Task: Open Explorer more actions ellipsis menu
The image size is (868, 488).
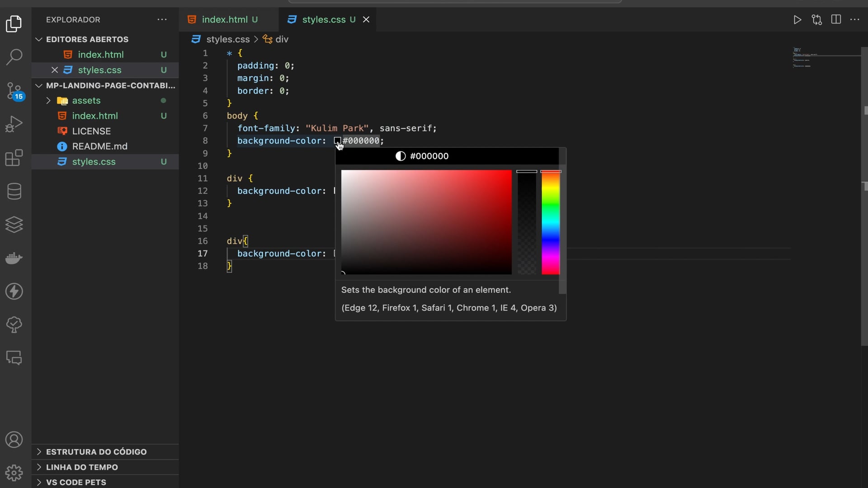Action: click(162, 19)
